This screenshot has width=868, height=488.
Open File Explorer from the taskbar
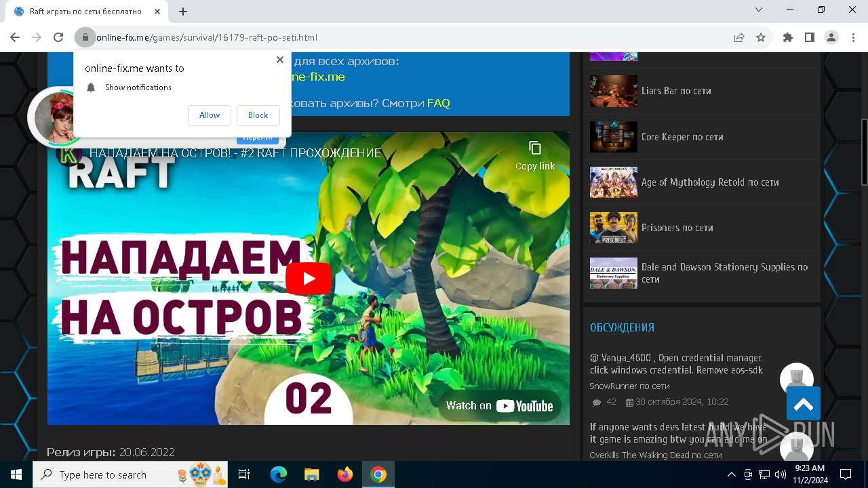312,474
